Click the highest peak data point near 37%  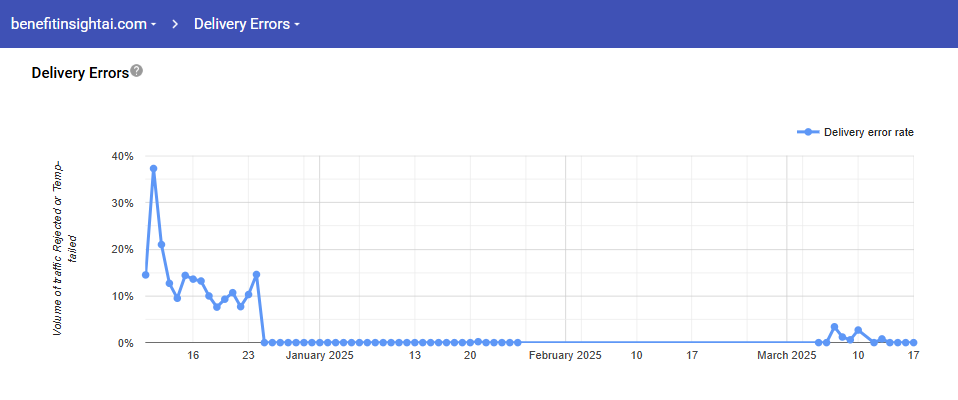tap(153, 169)
